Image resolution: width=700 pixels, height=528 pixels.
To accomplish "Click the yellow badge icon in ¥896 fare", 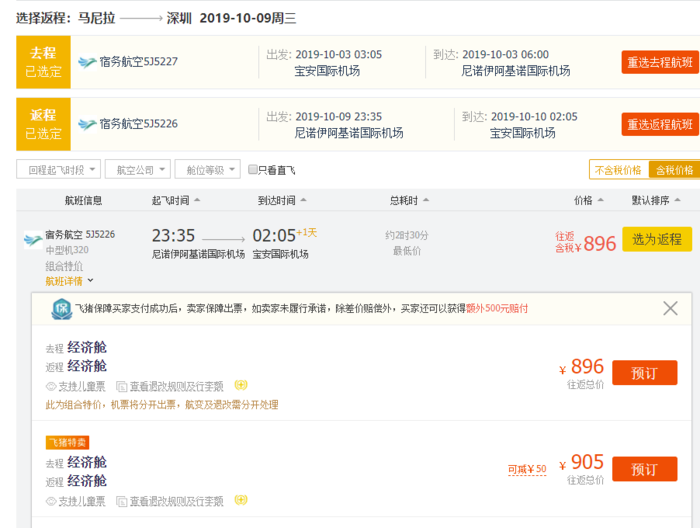I will click(241, 385).
